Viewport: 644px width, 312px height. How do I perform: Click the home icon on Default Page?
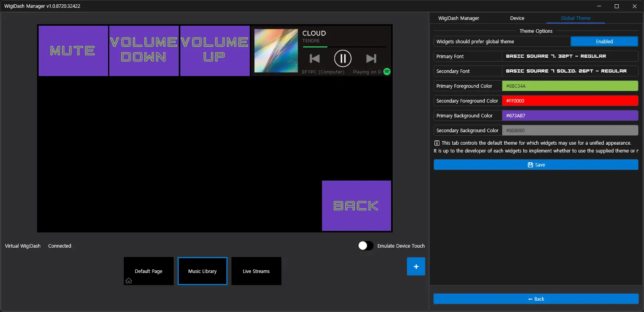(x=128, y=281)
